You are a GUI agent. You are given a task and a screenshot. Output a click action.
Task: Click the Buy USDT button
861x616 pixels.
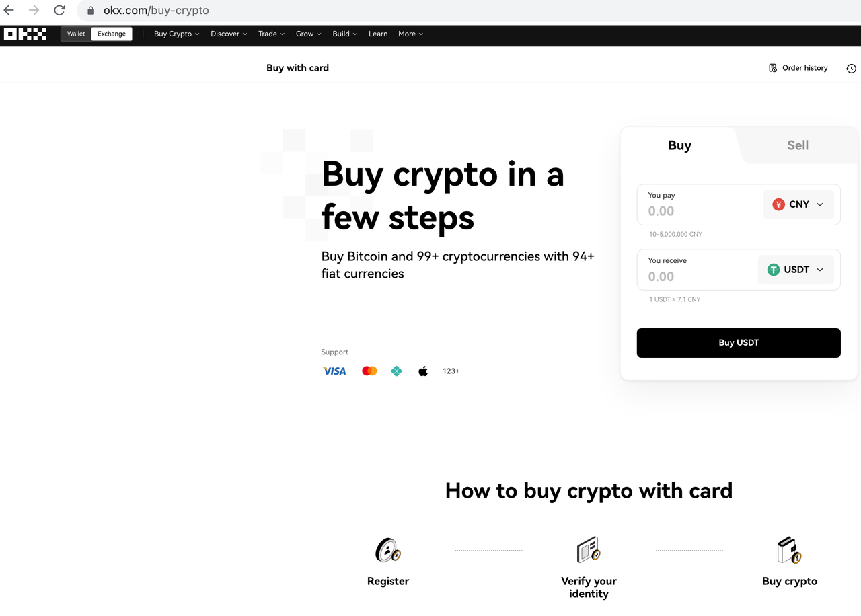pos(739,343)
